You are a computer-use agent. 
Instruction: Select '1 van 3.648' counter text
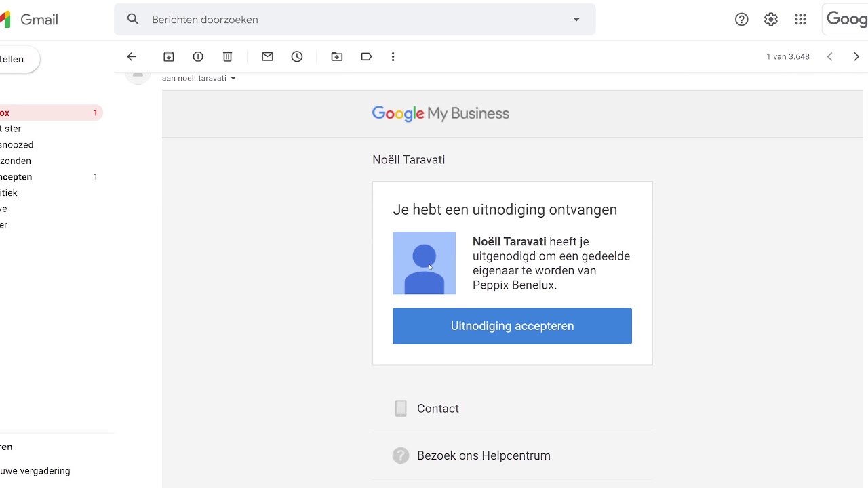tap(788, 57)
